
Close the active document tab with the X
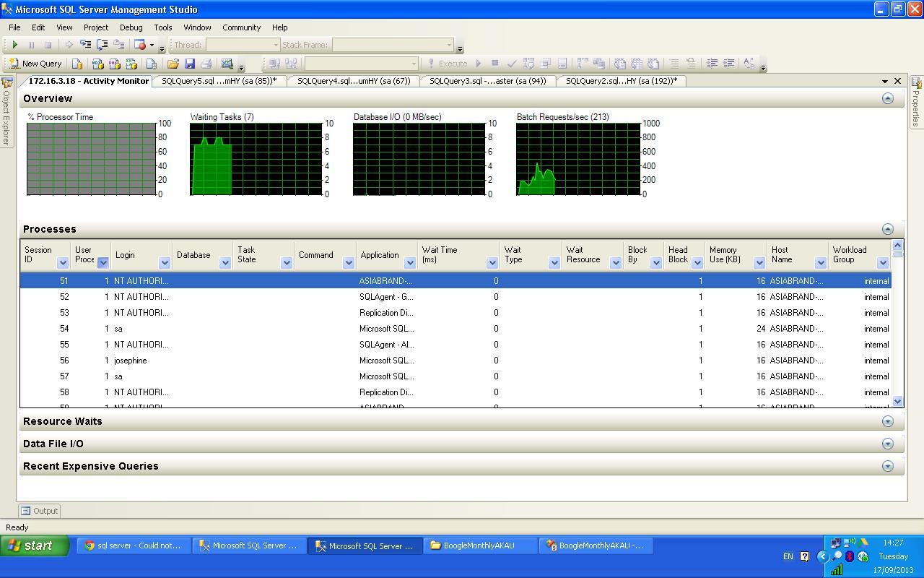click(x=898, y=81)
